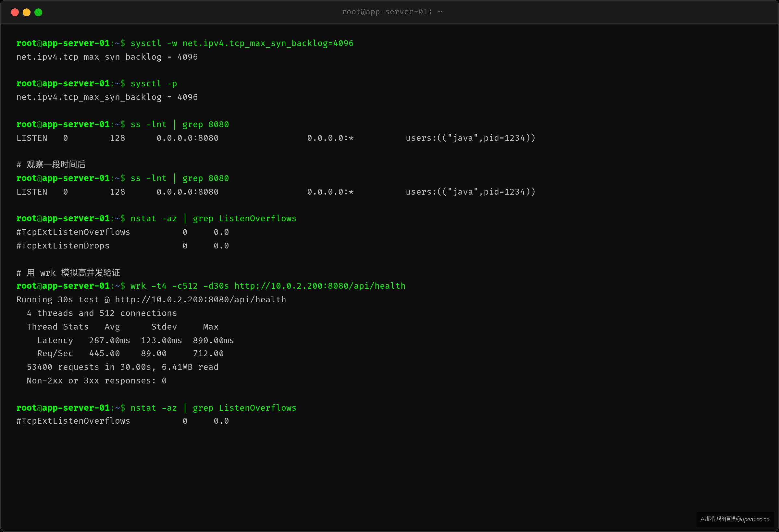This screenshot has width=779, height=532.
Task: Click the first nstat -az ListenOverflows command
Action: [x=213, y=218]
